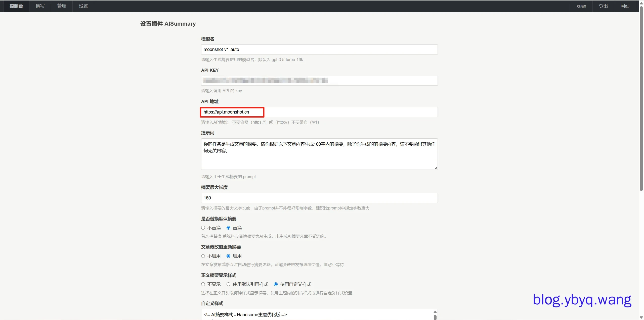The height and width of the screenshot is (320, 644).
Task: Click the hint 请输入调用 API 的 key
Action: pos(222,91)
